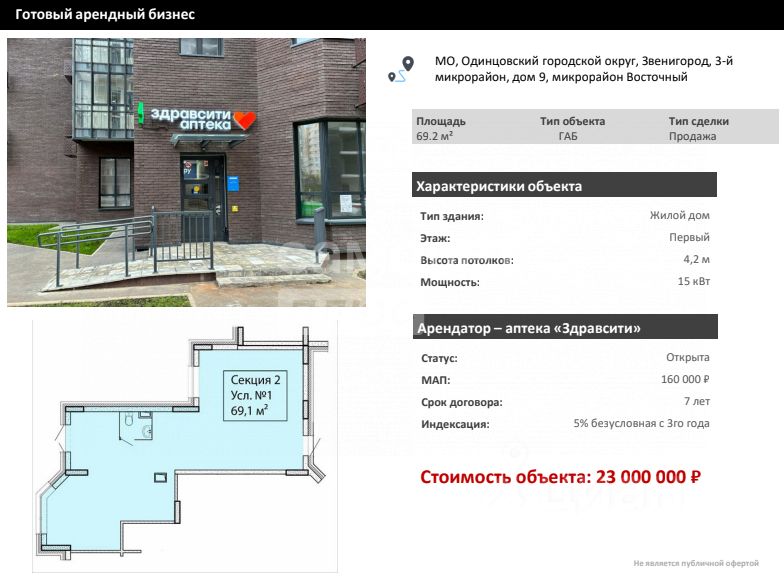Image resolution: width=784 pixels, height=579 pixels.
Task: Click the 'Этаж:' label
Action: 435,238
